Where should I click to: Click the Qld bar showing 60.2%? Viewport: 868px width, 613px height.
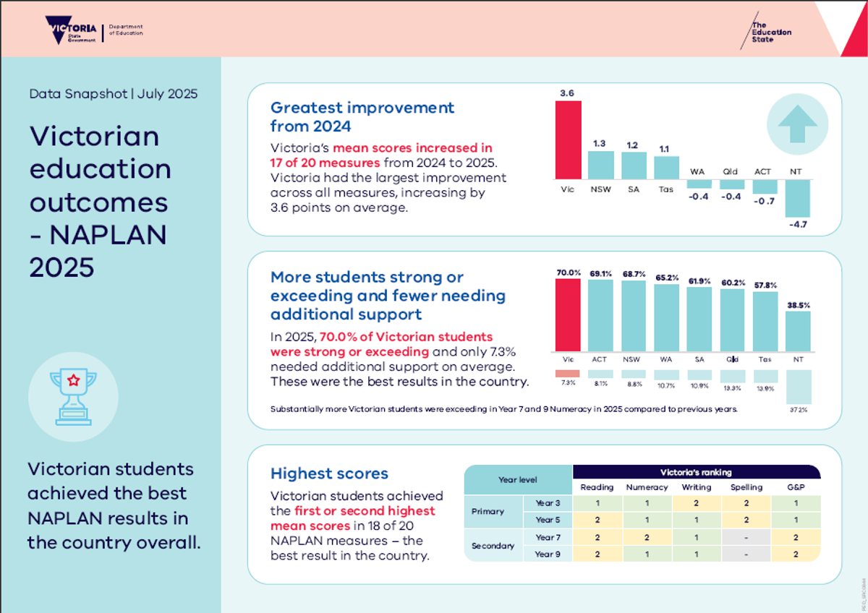coord(733,320)
